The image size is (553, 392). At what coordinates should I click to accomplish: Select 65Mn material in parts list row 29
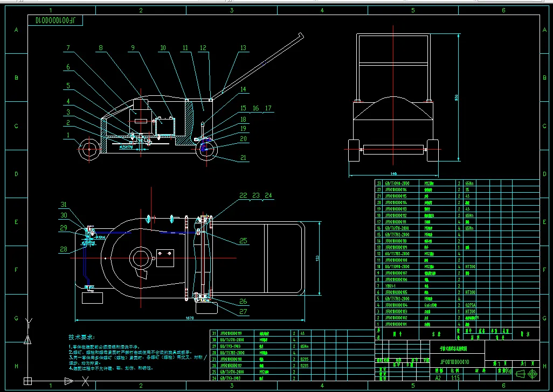pyautogui.click(x=305, y=346)
